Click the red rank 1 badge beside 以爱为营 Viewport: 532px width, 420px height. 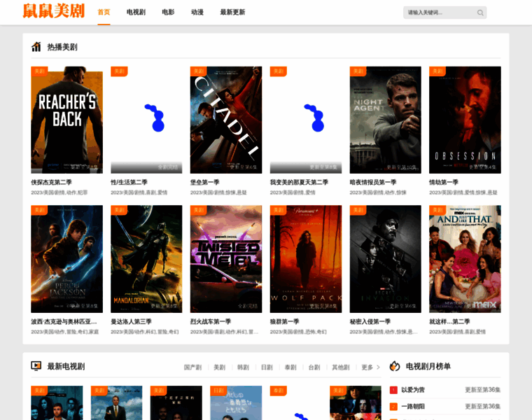[393, 390]
